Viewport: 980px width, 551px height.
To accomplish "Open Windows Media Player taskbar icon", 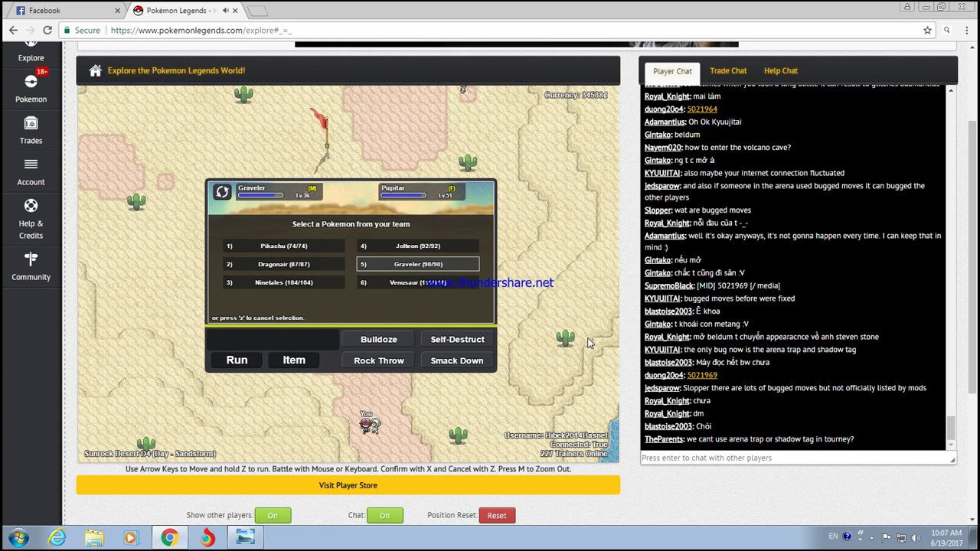I will click(131, 538).
